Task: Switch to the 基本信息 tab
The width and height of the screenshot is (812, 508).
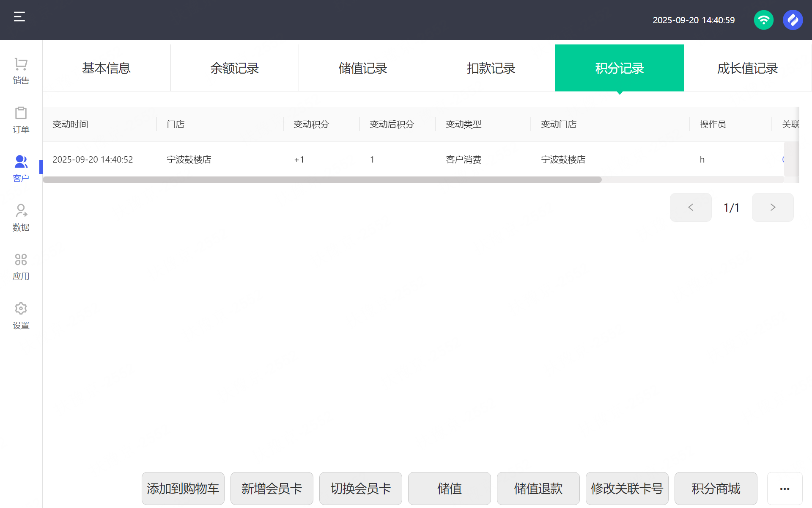Action: click(x=106, y=68)
